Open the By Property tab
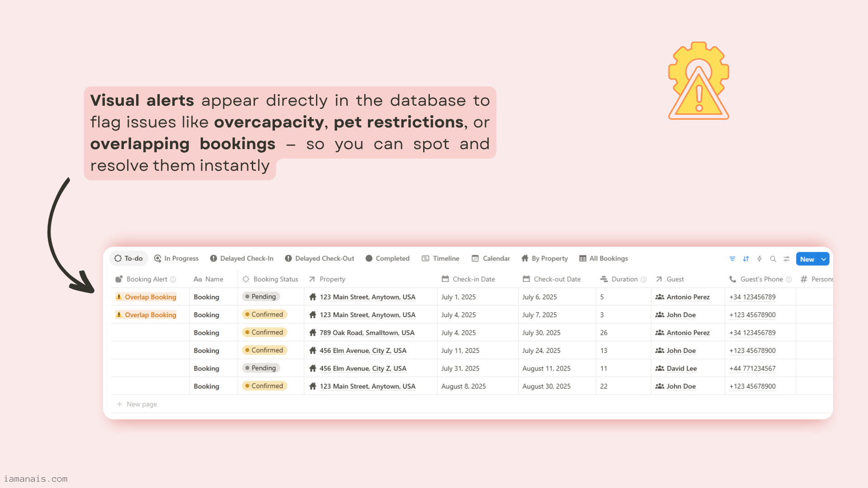This screenshot has width=868, height=488. [545, 258]
